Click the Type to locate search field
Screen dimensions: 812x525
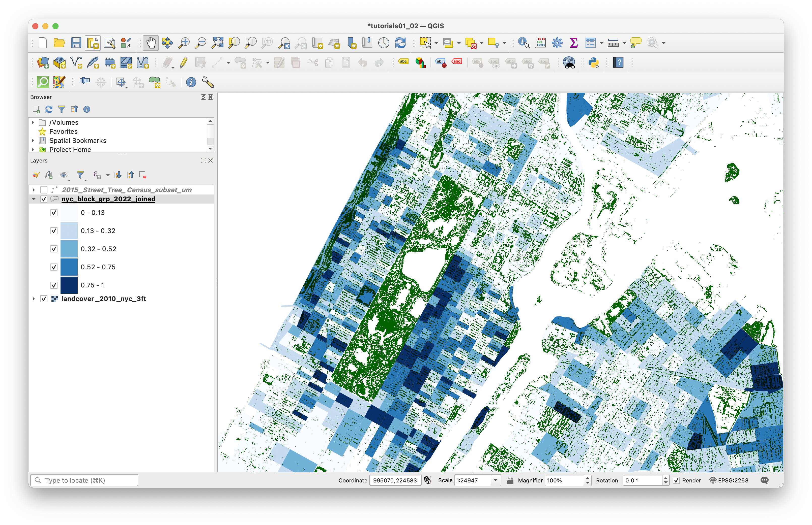pos(89,480)
